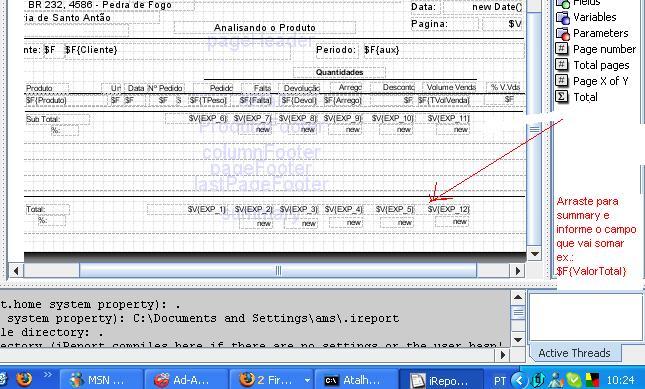Image resolution: width=645 pixels, height=389 pixels.
Task: Select the Variables library icon
Action: [562, 18]
